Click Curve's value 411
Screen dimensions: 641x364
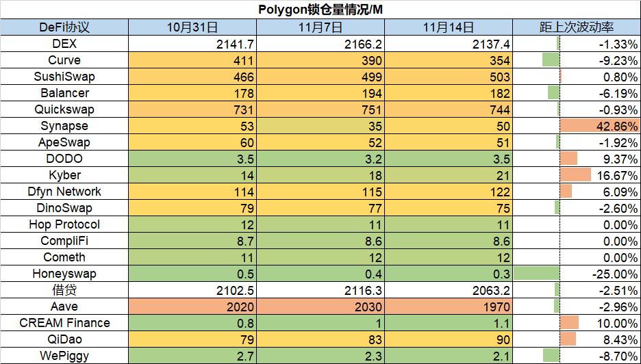coord(192,60)
